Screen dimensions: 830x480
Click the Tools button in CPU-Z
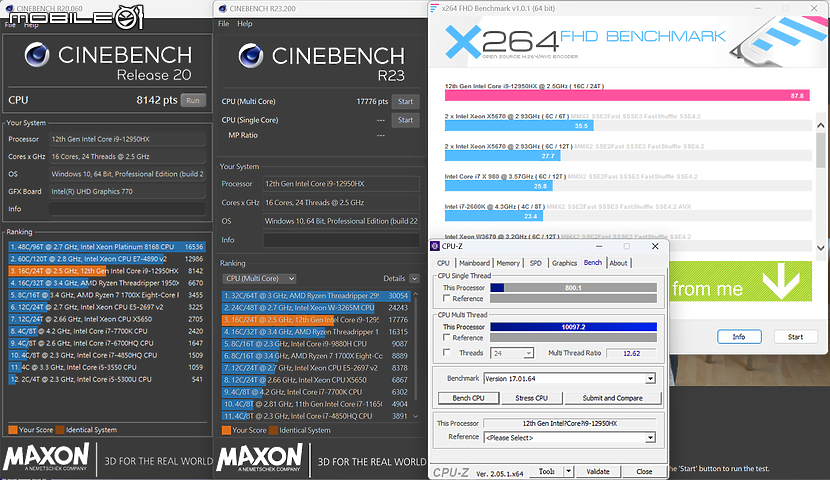(547, 471)
